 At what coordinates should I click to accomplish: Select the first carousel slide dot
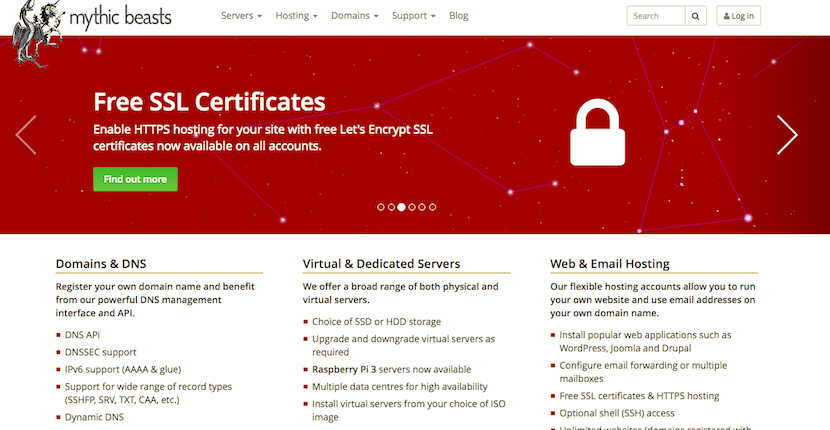click(381, 207)
